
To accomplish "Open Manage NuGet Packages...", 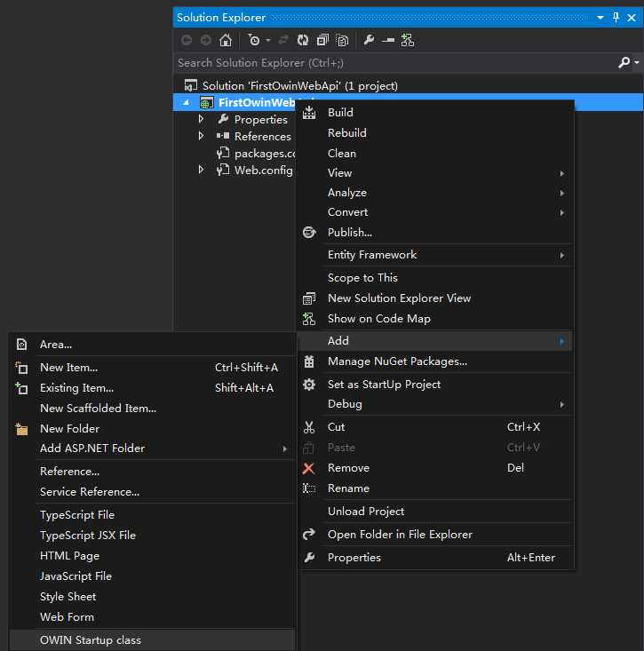I will (x=435, y=361).
